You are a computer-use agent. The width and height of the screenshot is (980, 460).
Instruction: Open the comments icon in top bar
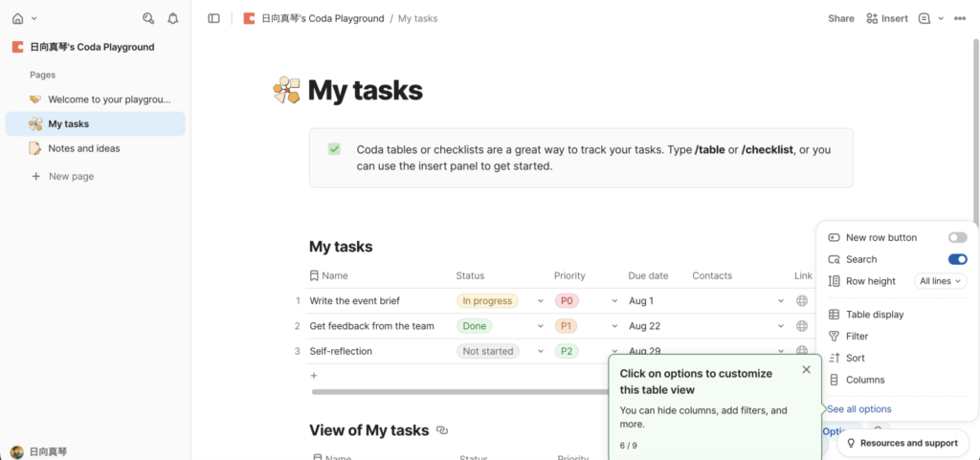[924, 18]
